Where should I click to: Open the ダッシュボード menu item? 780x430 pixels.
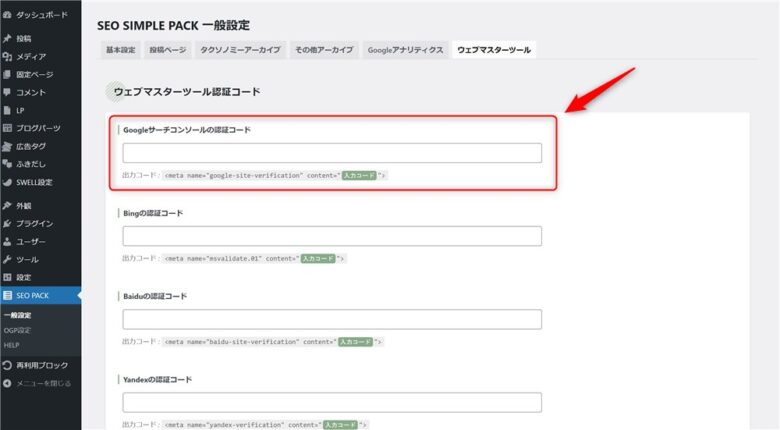[x=42, y=15]
